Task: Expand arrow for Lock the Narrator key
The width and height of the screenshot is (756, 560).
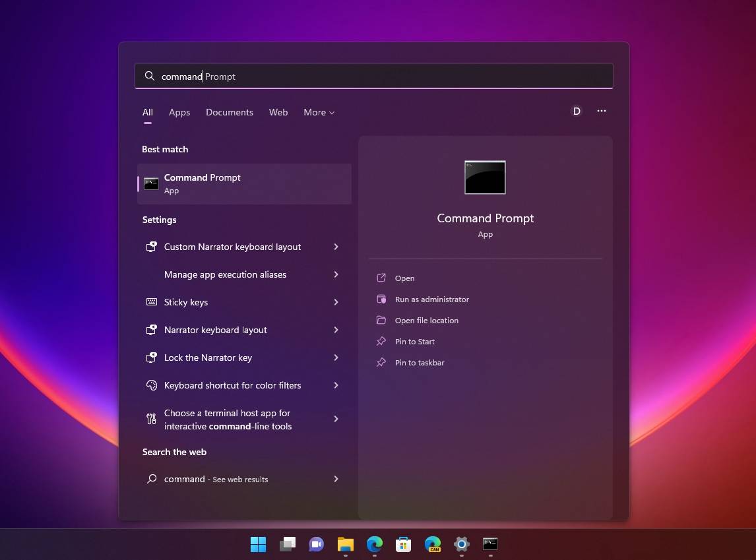Action: tap(336, 358)
